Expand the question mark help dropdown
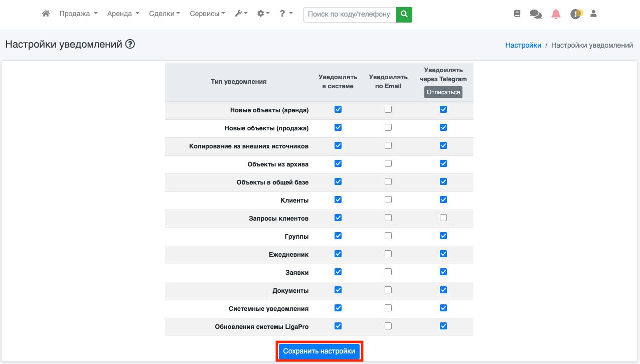This screenshot has height=364, width=640. click(286, 14)
